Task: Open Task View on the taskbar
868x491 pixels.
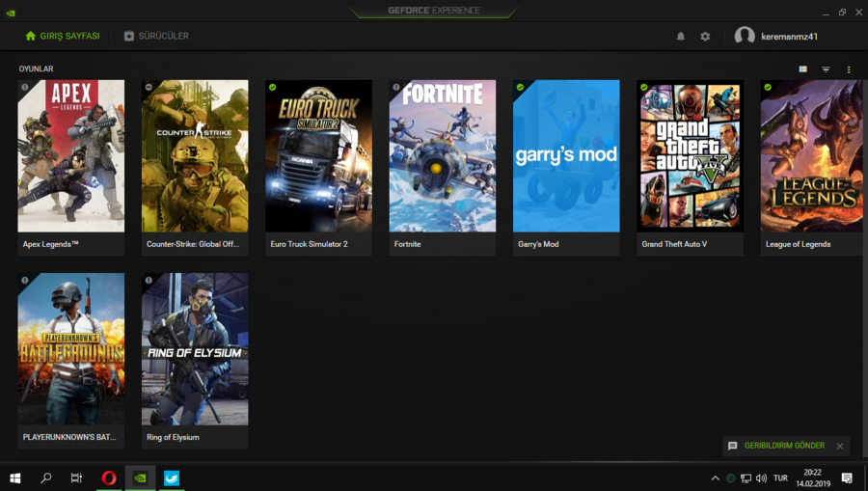Action: coord(76,477)
